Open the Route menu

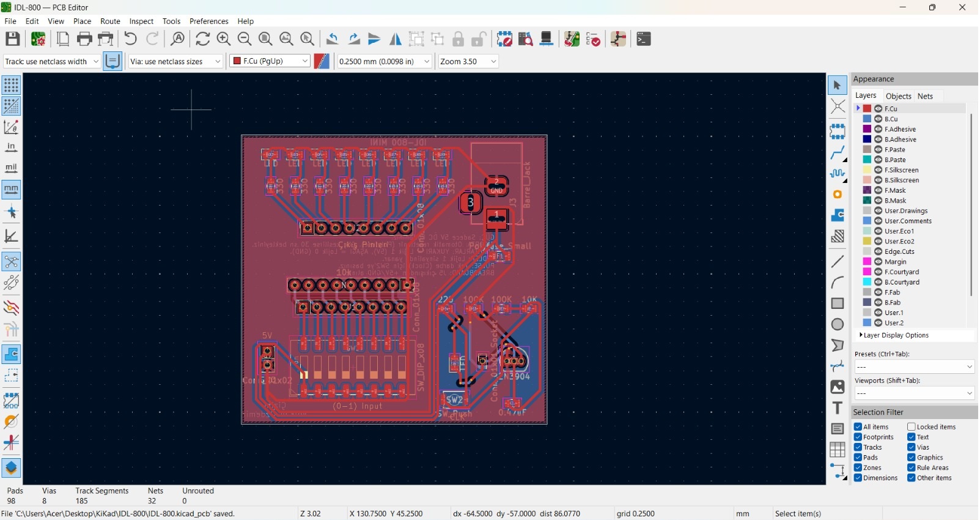(110, 21)
